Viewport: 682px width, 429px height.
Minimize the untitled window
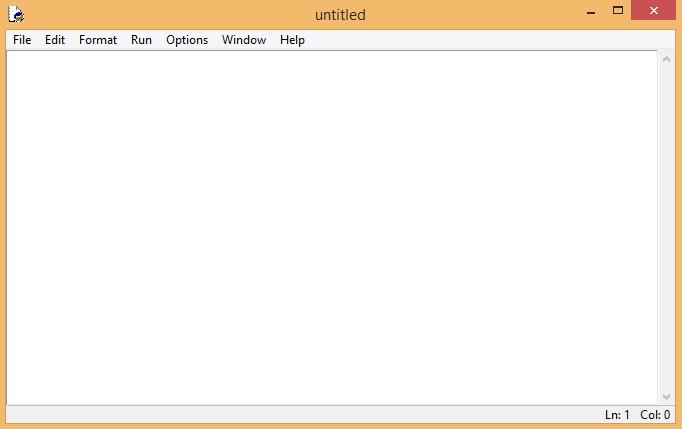591,11
